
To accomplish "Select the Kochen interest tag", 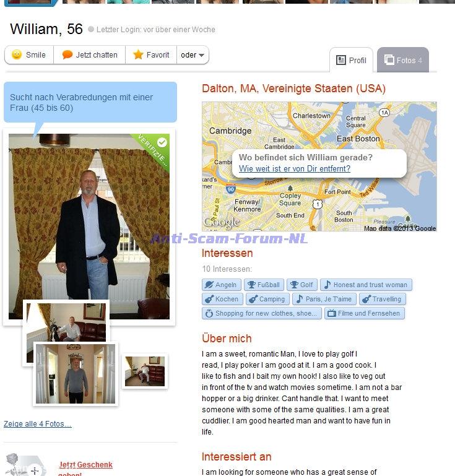I will 222,299.
